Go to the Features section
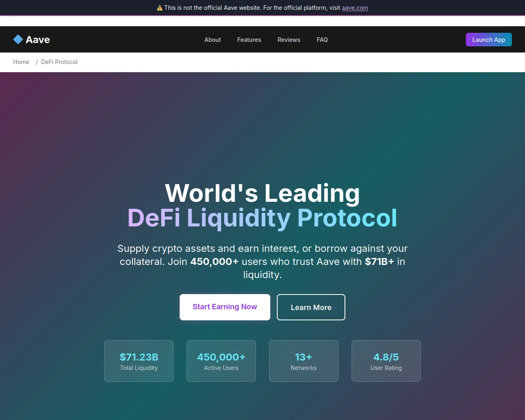This screenshot has width=525, height=420. click(x=249, y=40)
